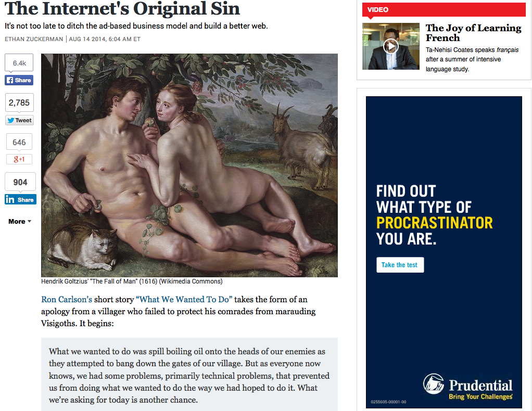Viewport: 532px width, 411px height.
Task: Click the Fall of Man painting image
Action: coord(189,165)
